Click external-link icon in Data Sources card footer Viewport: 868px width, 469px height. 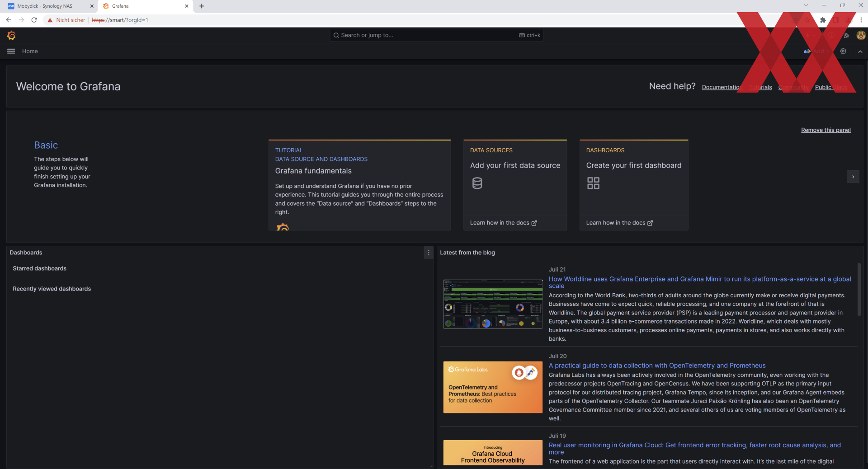coord(534,223)
